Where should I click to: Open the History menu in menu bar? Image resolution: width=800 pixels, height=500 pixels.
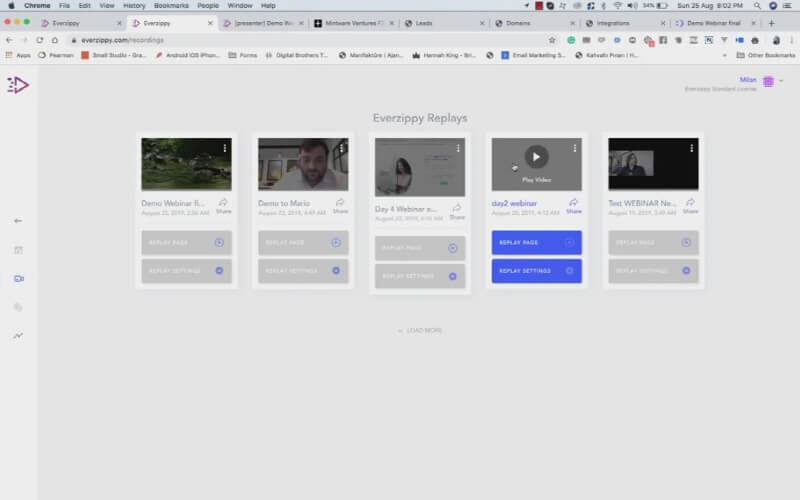click(134, 6)
